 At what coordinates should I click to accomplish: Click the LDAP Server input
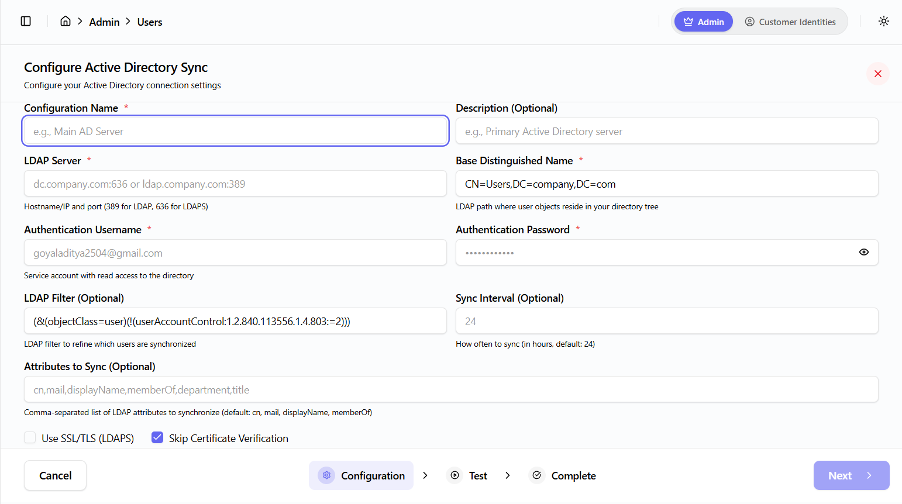[x=235, y=184]
